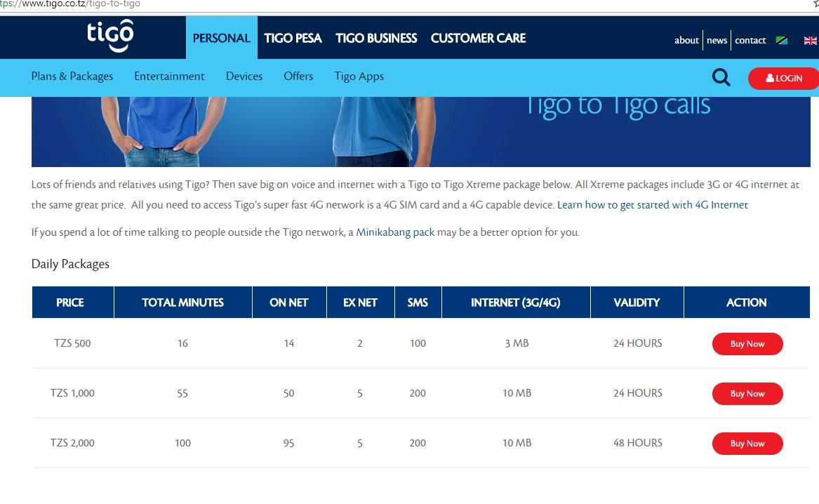The width and height of the screenshot is (819, 504).
Task: Click the 50 on net cell
Action: [289, 393]
